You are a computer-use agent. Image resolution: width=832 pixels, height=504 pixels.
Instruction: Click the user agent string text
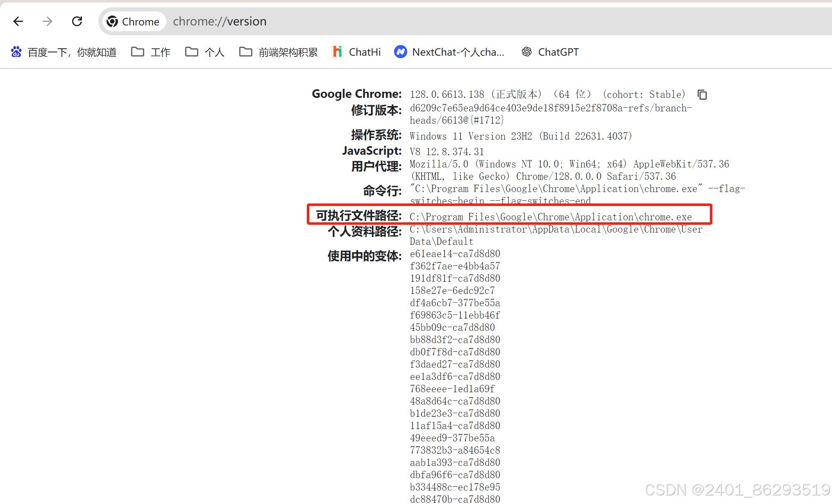(x=569, y=164)
